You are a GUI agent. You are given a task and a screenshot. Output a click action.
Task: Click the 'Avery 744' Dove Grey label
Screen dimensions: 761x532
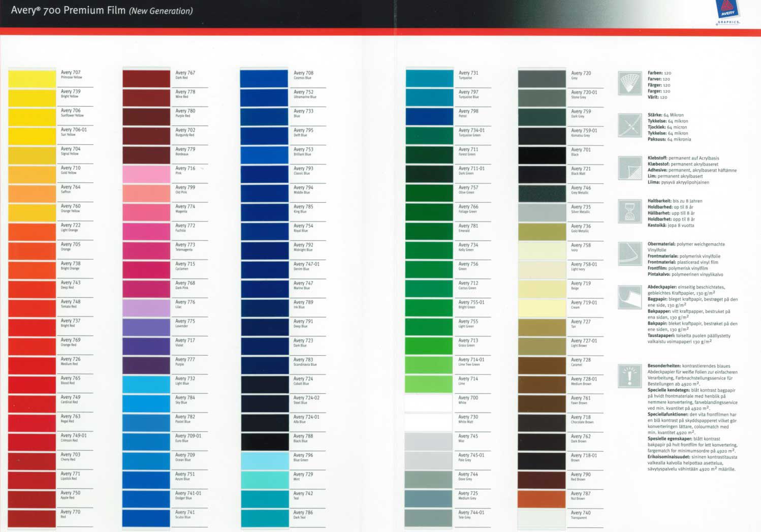pyautogui.click(x=468, y=476)
